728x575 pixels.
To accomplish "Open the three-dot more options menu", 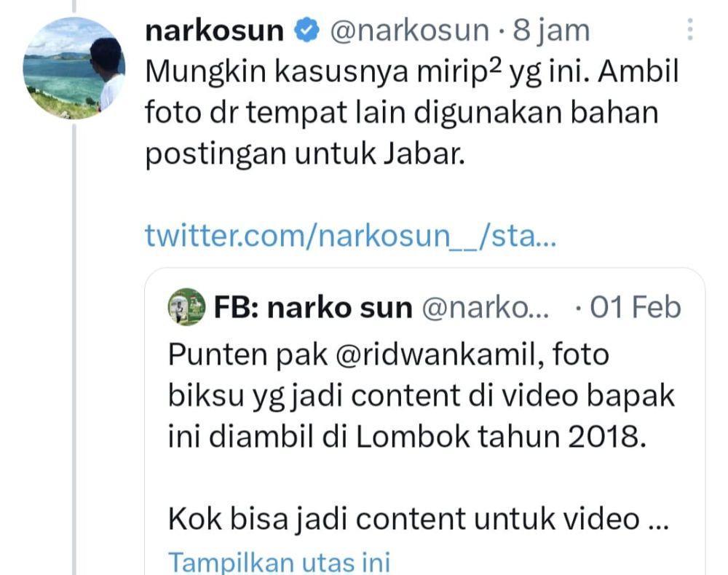I will click(x=690, y=30).
